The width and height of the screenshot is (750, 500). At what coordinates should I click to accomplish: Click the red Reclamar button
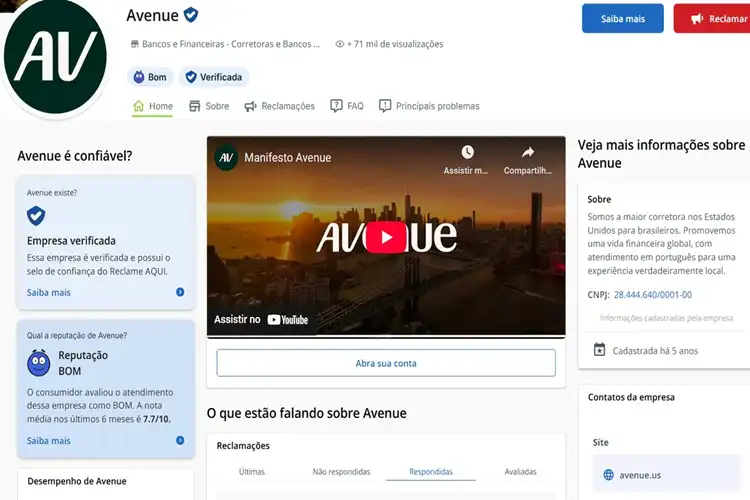pos(712,19)
